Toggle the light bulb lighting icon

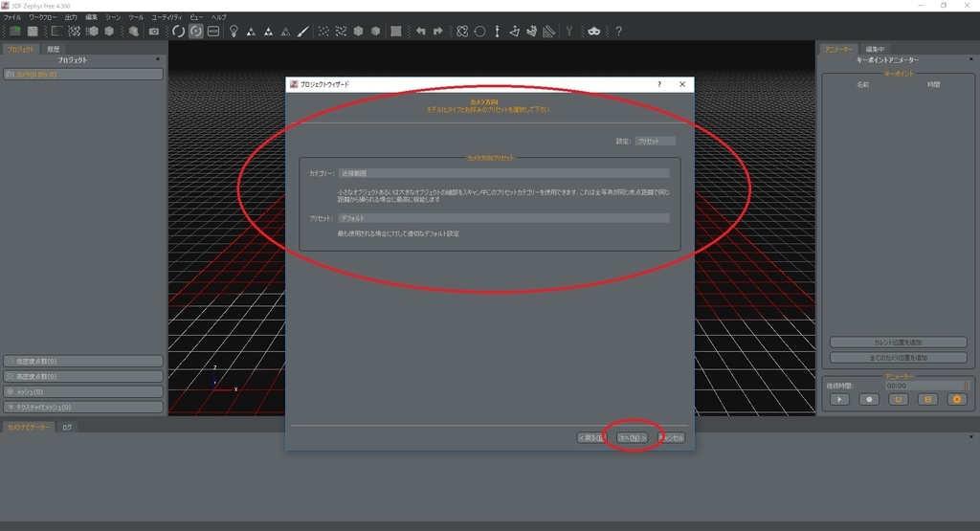tap(234, 32)
